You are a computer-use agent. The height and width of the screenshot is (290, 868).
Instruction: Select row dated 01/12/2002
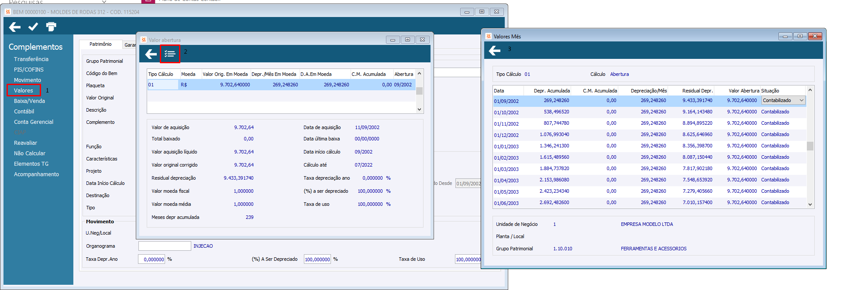(650, 135)
